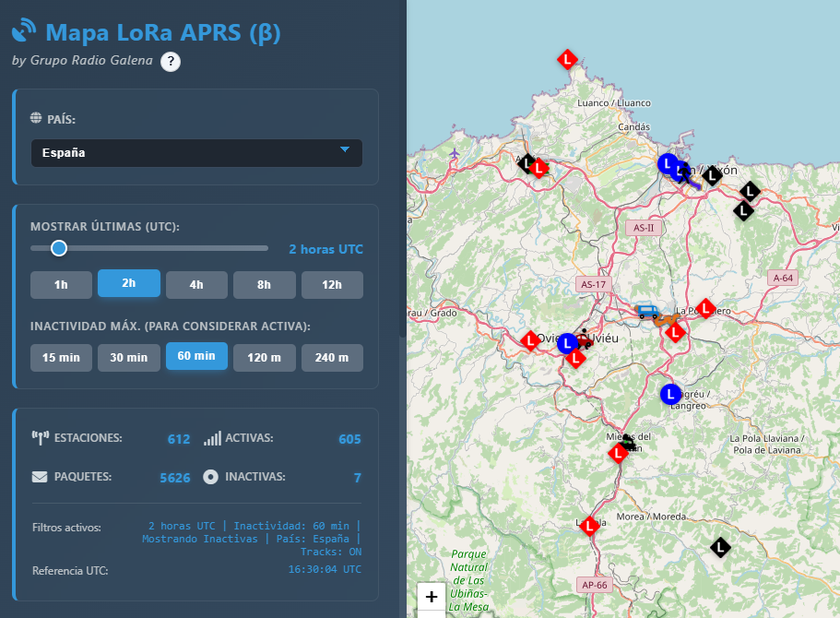840x618 pixels.
Task: Click the dropdown arrow next to España
Action: point(345,150)
